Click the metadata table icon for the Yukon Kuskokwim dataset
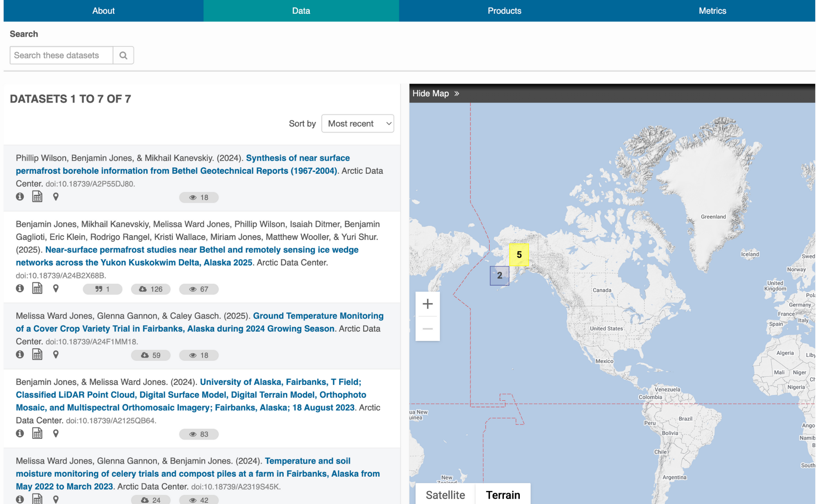This screenshot has height=504, width=816. point(38,288)
